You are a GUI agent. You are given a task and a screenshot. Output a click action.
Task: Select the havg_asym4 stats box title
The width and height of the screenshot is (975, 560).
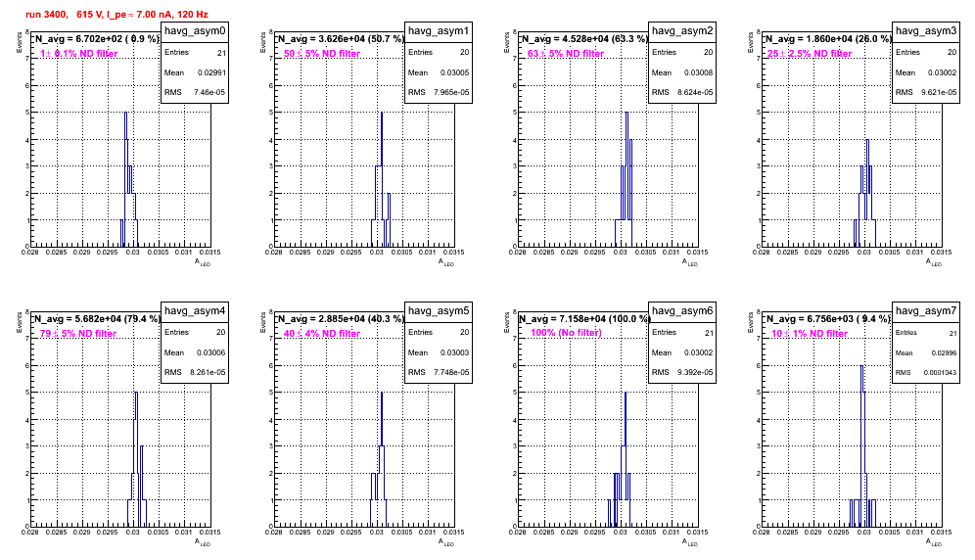tap(195, 310)
